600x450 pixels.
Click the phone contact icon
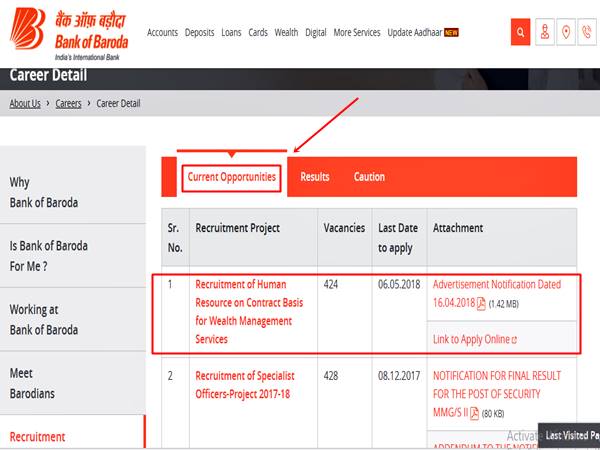[587, 32]
